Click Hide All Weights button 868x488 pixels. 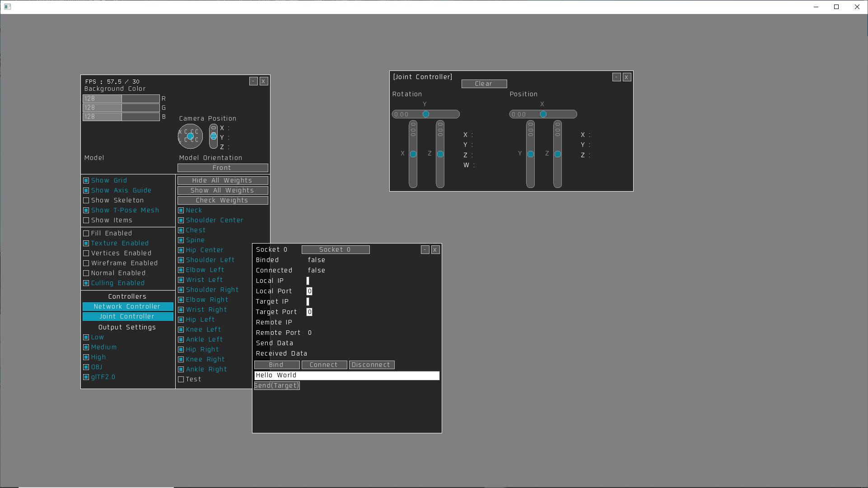point(223,181)
